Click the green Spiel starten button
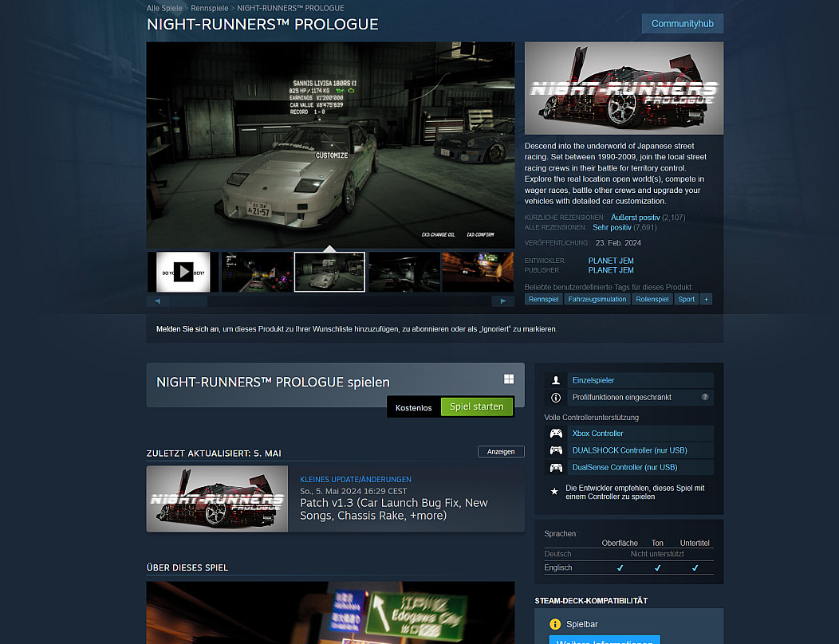 [x=476, y=407]
